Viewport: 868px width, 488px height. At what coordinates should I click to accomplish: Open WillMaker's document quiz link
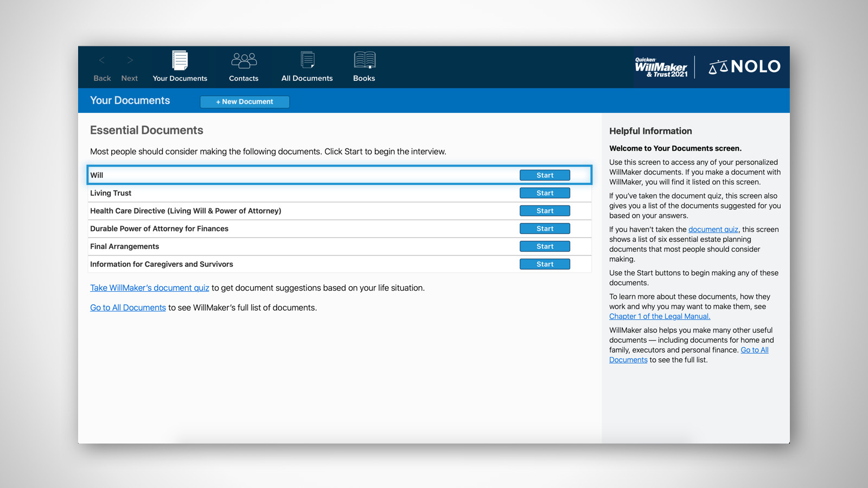click(150, 288)
